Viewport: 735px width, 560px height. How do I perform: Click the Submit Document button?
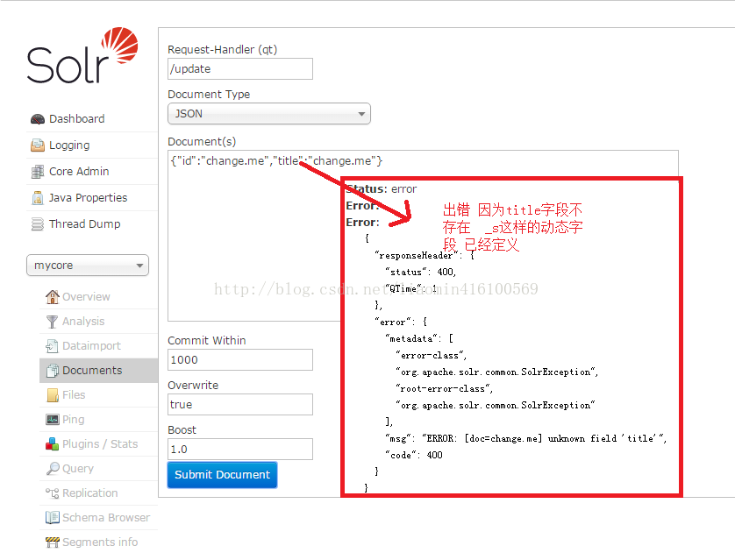click(222, 475)
